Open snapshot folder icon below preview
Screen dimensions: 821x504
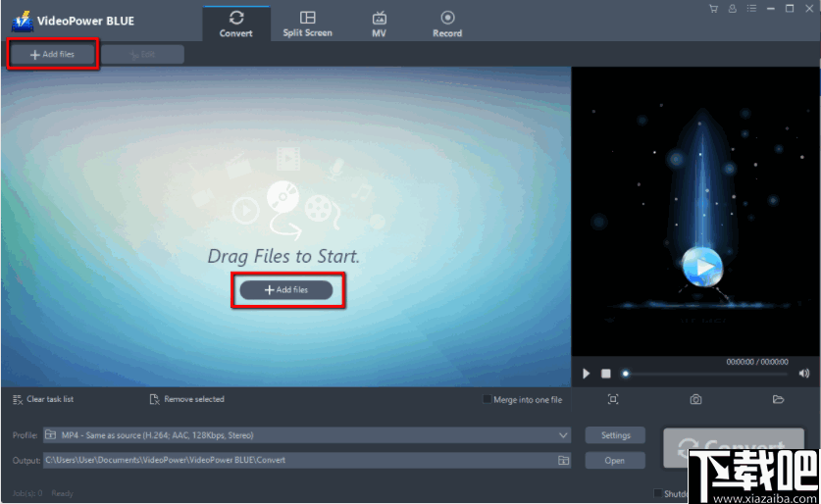pyautogui.click(x=778, y=399)
